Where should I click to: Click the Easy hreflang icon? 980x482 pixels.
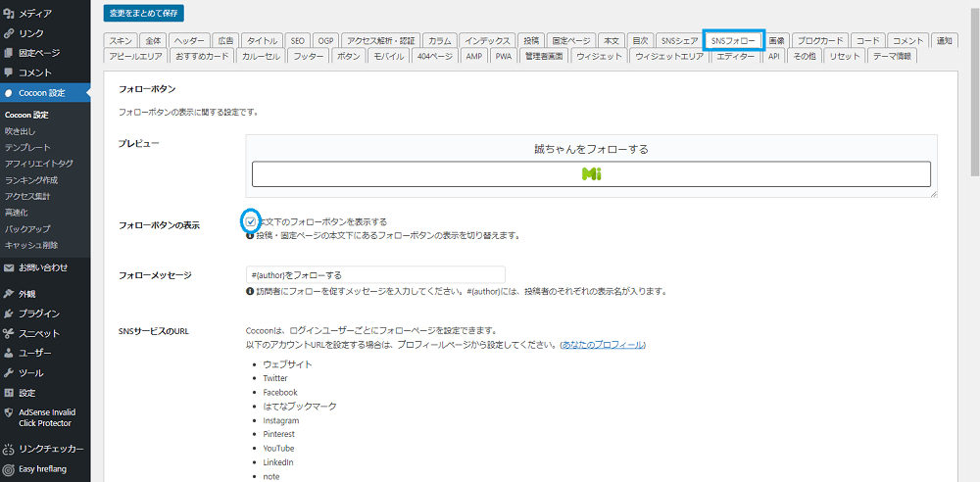[8, 469]
